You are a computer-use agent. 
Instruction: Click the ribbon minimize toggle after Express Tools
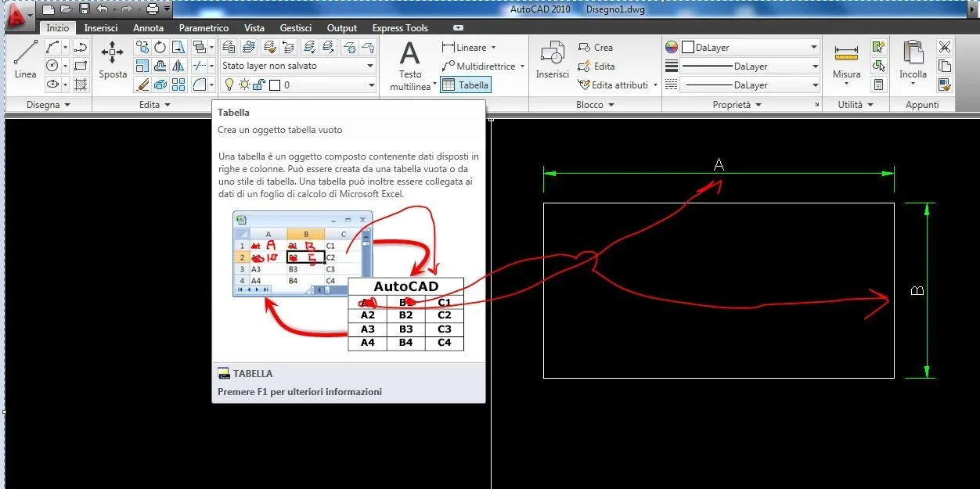[x=458, y=28]
